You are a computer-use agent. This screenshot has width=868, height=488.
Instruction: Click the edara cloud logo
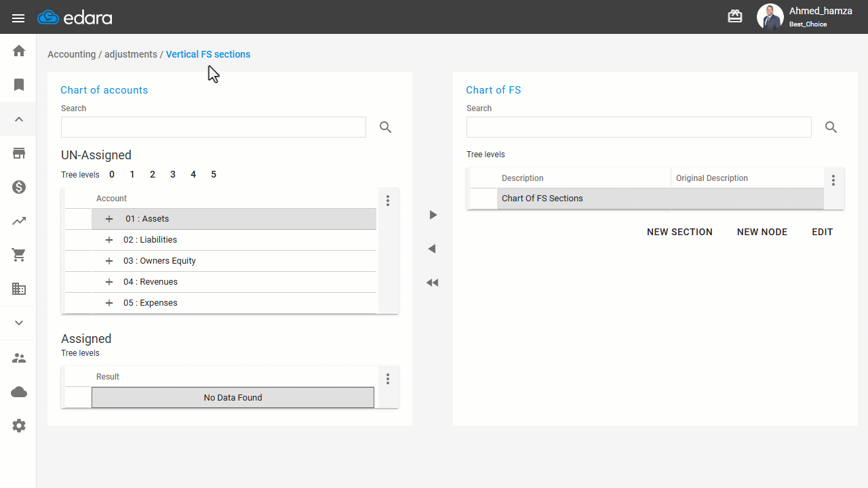tap(75, 18)
